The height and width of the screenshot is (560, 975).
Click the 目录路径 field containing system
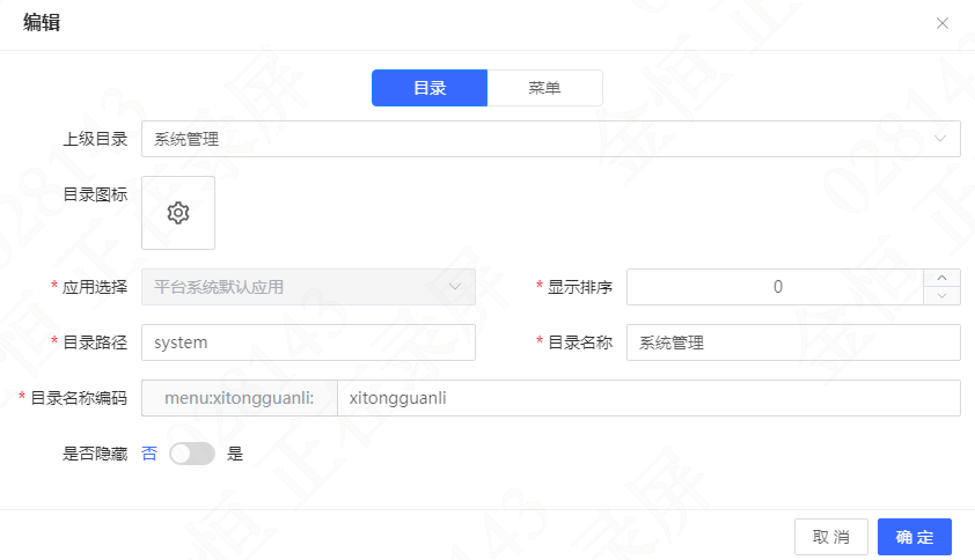tap(309, 342)
